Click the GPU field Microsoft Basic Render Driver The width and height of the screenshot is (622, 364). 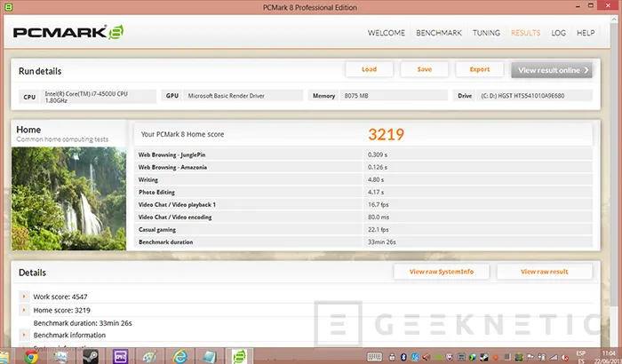pyautogui.click(x=243, y=96)
